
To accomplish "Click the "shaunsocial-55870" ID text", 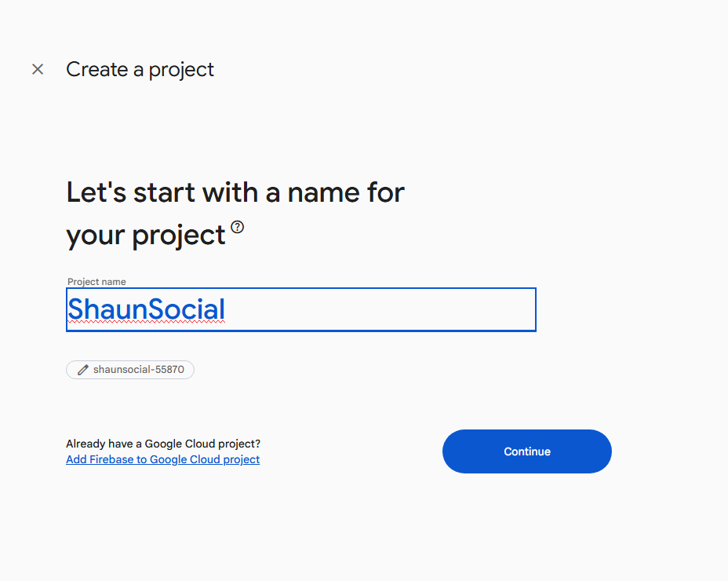I will point(139,369).
